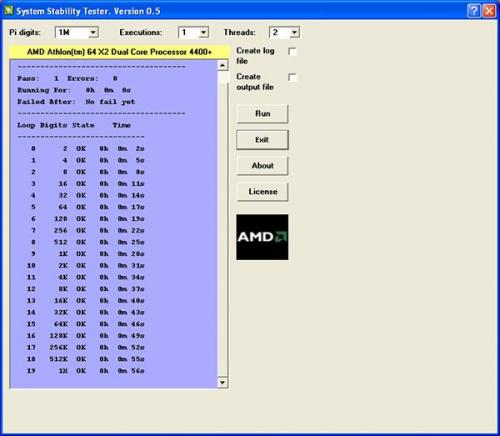Click the scroll up arrow of results

[222, 65]
